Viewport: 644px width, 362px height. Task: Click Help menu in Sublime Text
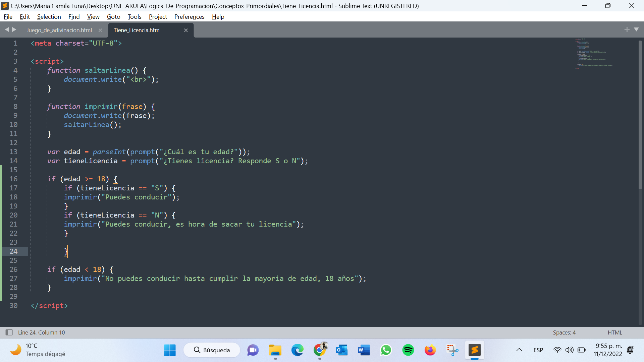[x=218, y=16]
